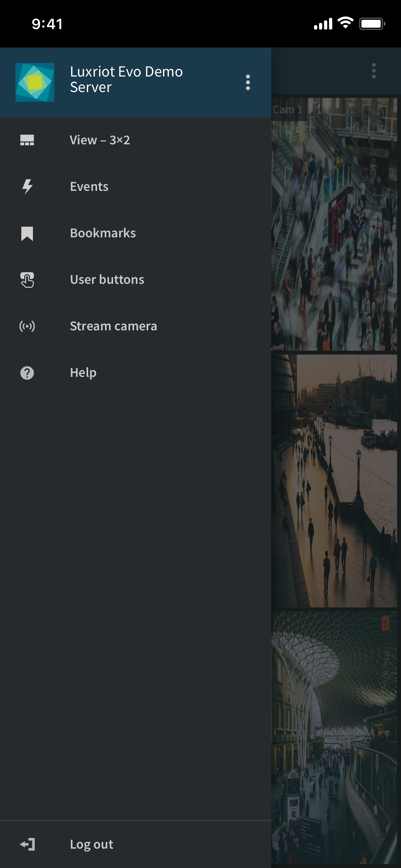Tap the Log out button
The width and height of the screenshot is (401, 868).
[136, 844]
